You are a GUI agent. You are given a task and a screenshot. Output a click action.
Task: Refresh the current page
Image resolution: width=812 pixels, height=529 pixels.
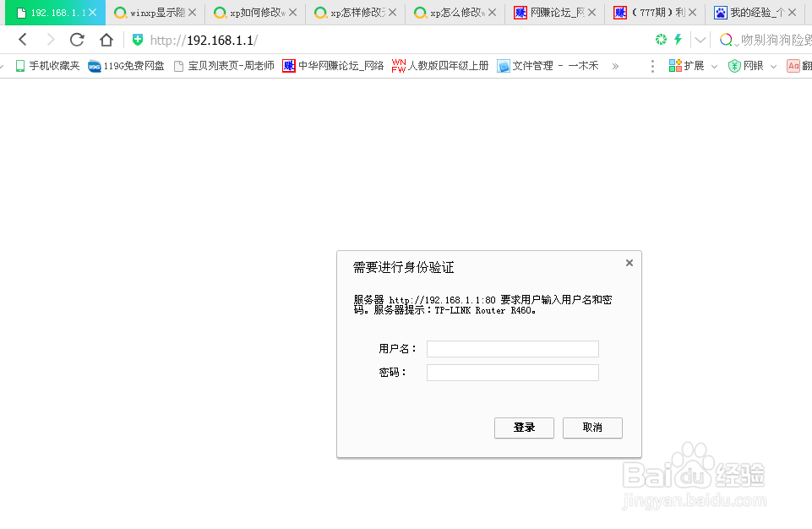pos(76,40)
